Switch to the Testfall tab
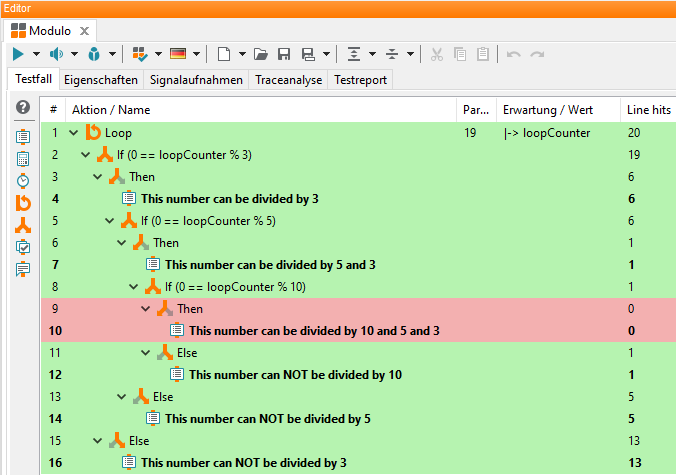 (34, 79)
